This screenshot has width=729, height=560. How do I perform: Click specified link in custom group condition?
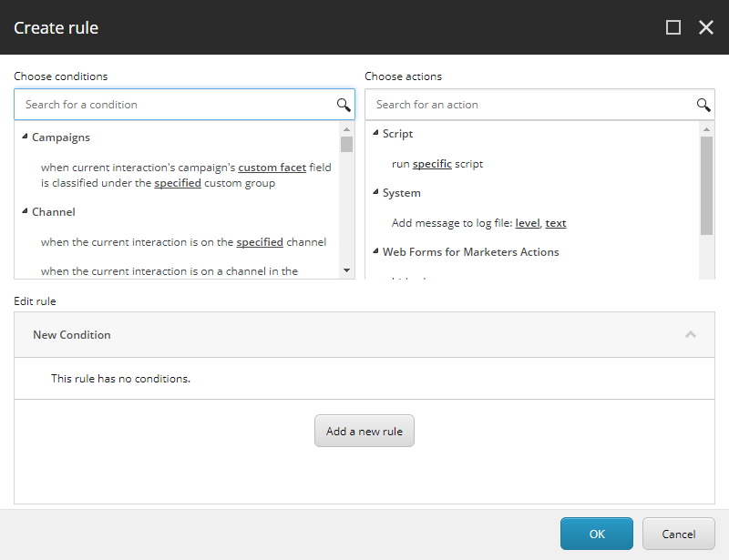tap(178, 183)
